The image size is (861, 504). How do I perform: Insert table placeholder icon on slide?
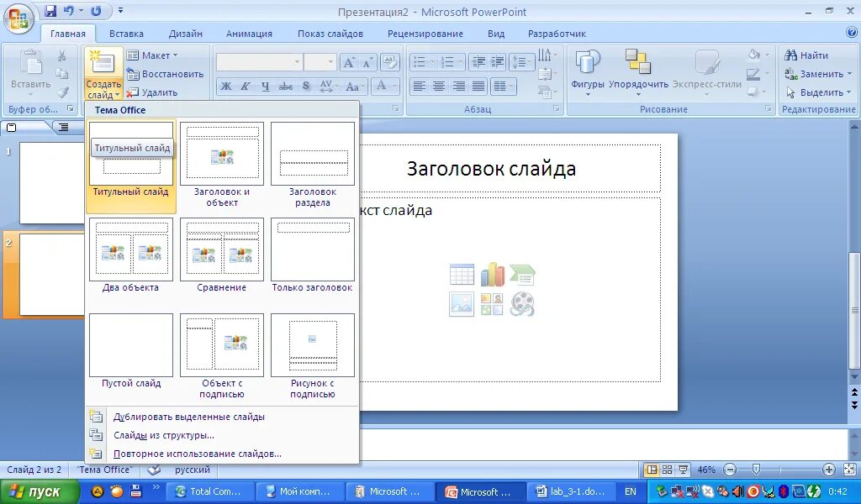[x=462, y=274]
